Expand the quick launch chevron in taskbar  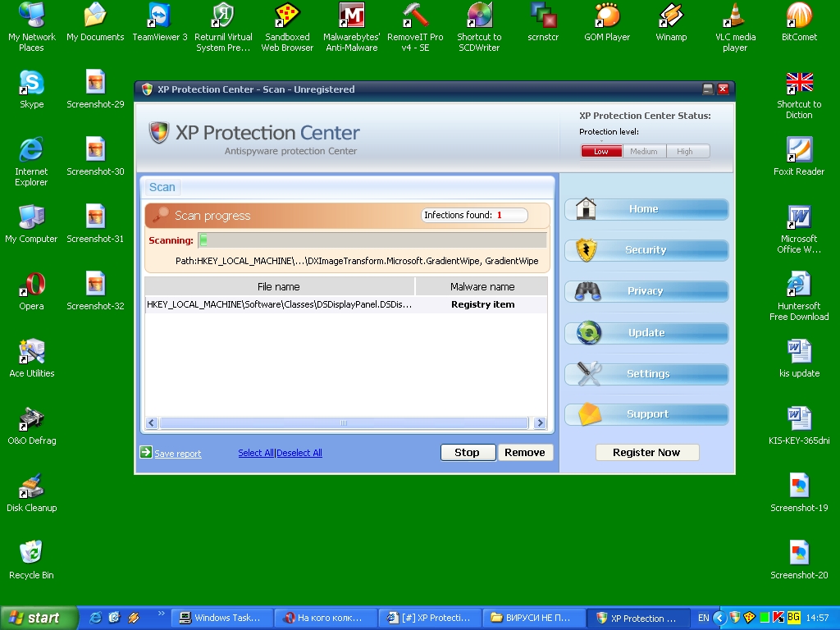click(162, 614)
